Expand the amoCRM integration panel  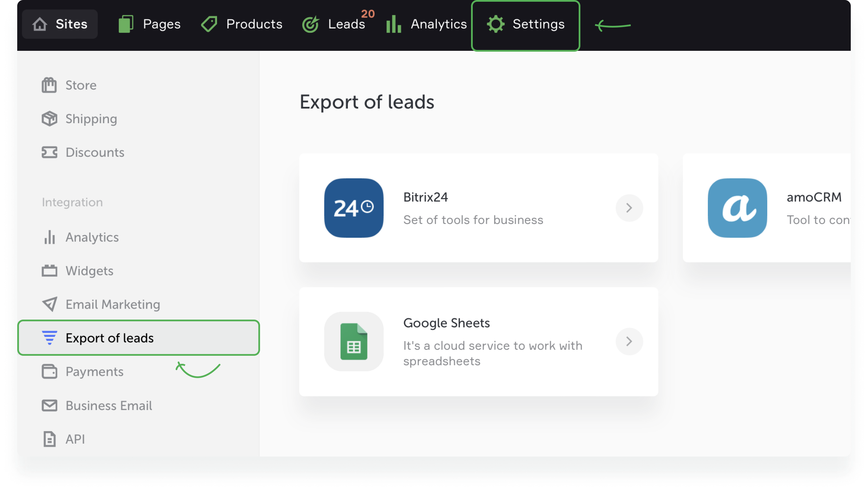(x=775, y=207)
